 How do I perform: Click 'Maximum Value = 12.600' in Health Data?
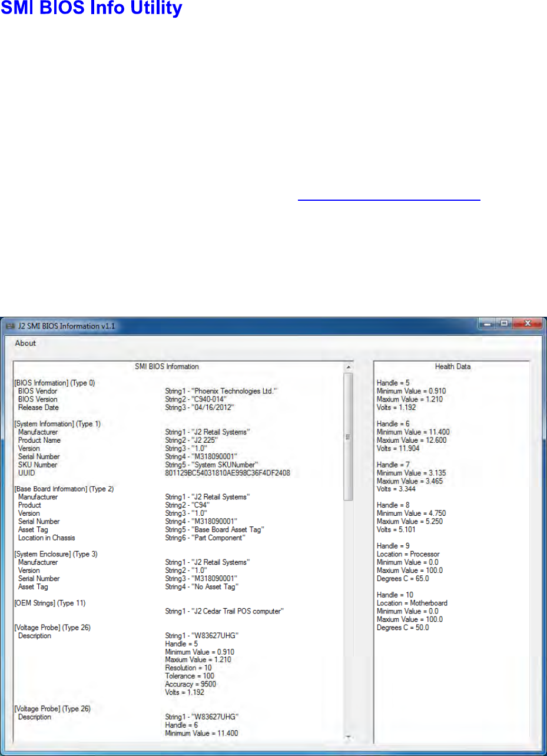[412, 440]
